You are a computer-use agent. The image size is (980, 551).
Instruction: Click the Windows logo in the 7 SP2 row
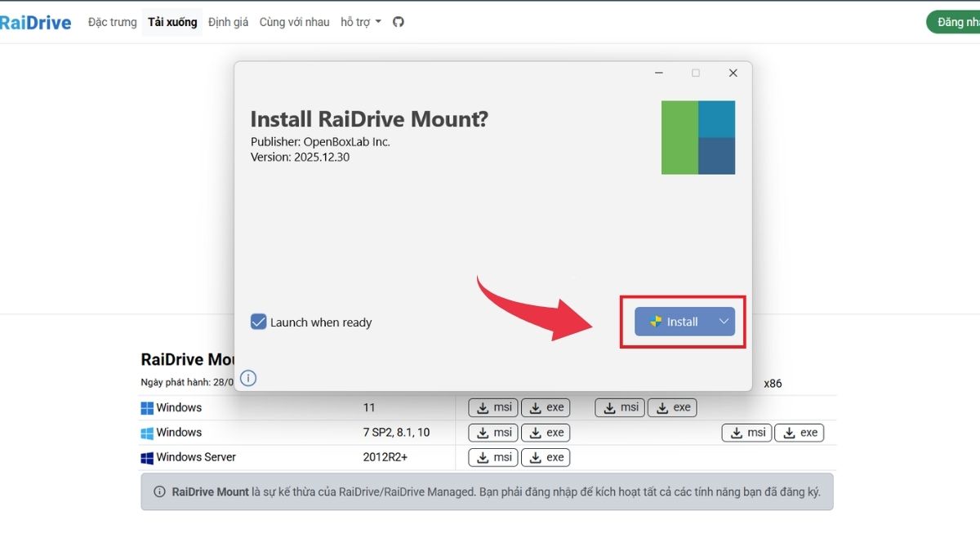coord(147,433)
